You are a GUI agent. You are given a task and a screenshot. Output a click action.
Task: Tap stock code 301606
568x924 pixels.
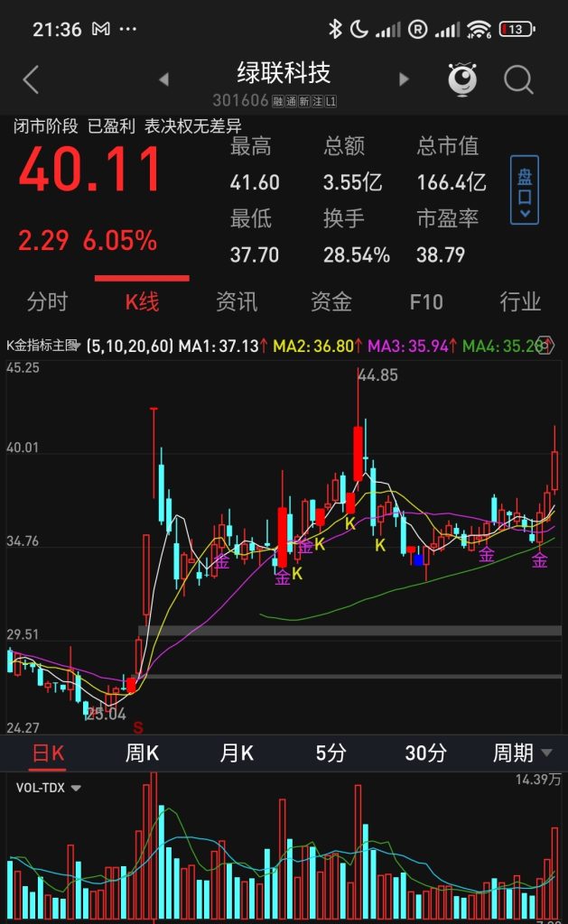coord(240,100)
